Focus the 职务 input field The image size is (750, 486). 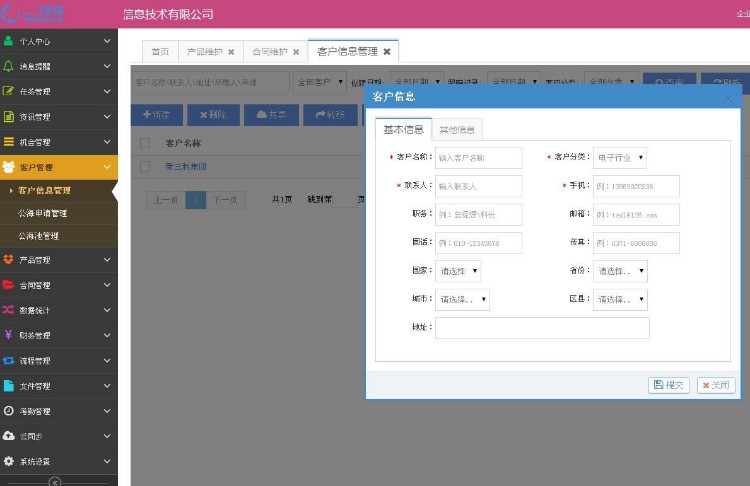pyautogui.click(x=478, y=215)
